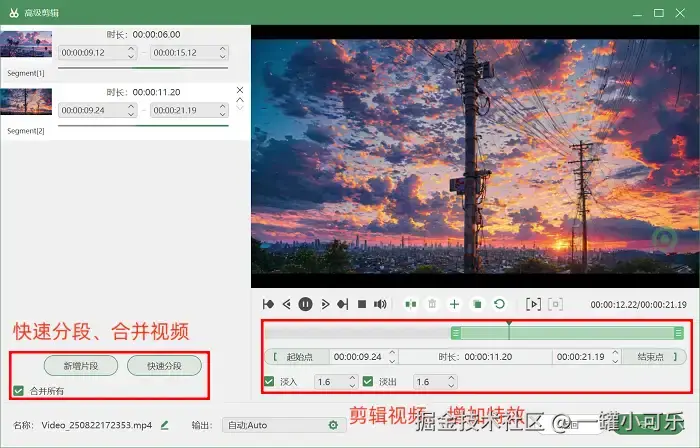Step back one frame
Image resolution: width=700 pixels, height=448 pixels.
(x=287, y=304)
